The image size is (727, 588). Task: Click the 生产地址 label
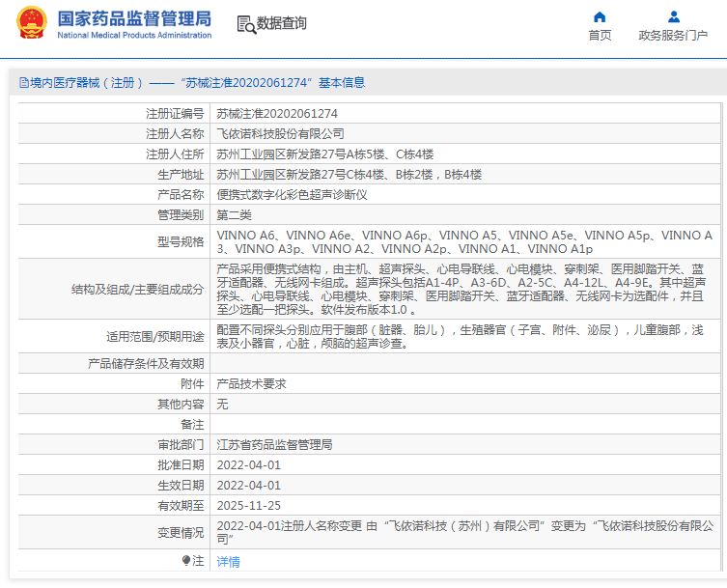coord(181,175)
